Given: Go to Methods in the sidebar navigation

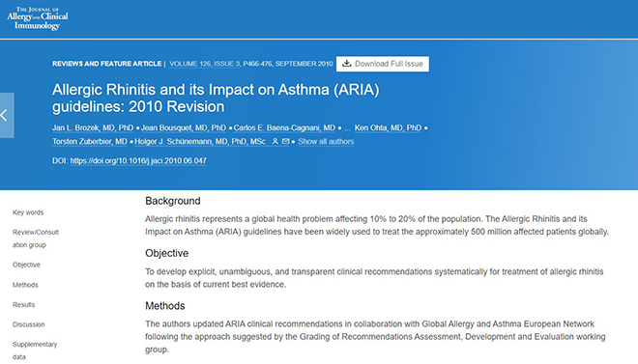Looking at the screenshot, I should coord(25,285).
